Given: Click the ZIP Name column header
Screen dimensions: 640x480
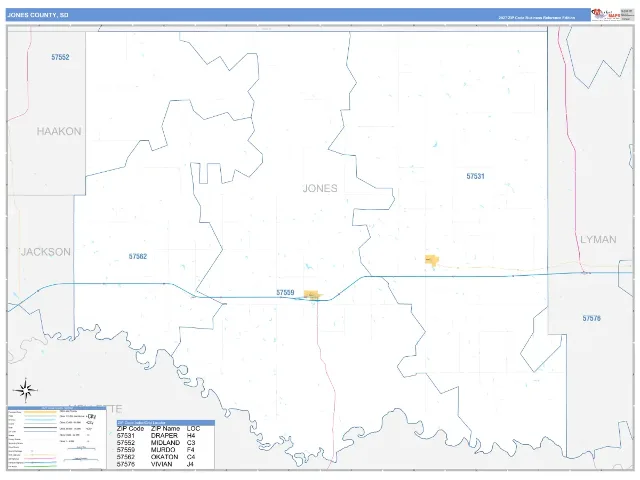Looking at the screenshot, I should pyautogui.click(x=165, y=429).
